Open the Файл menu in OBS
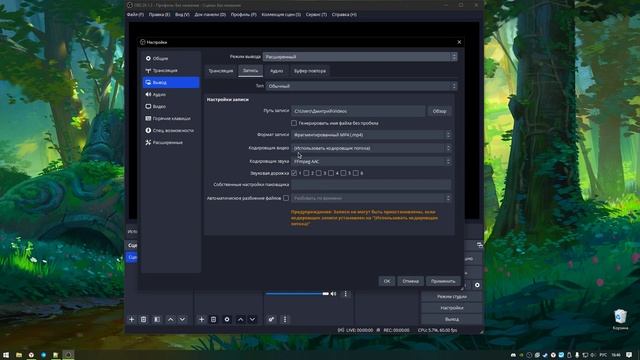 click(x=135, y=14)
